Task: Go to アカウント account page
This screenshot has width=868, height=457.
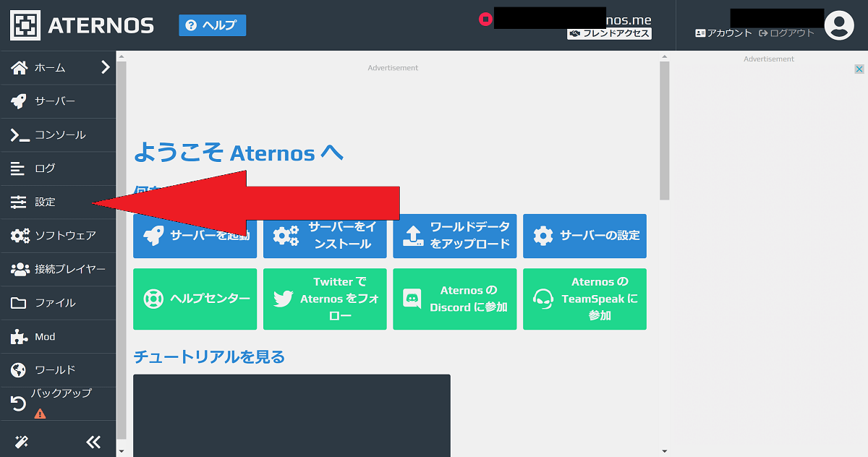Action: (x=723, y=33)
